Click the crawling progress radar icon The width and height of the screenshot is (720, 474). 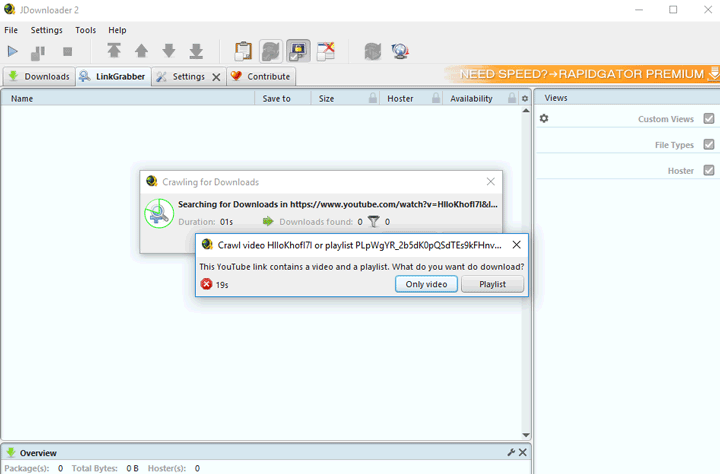159,214
